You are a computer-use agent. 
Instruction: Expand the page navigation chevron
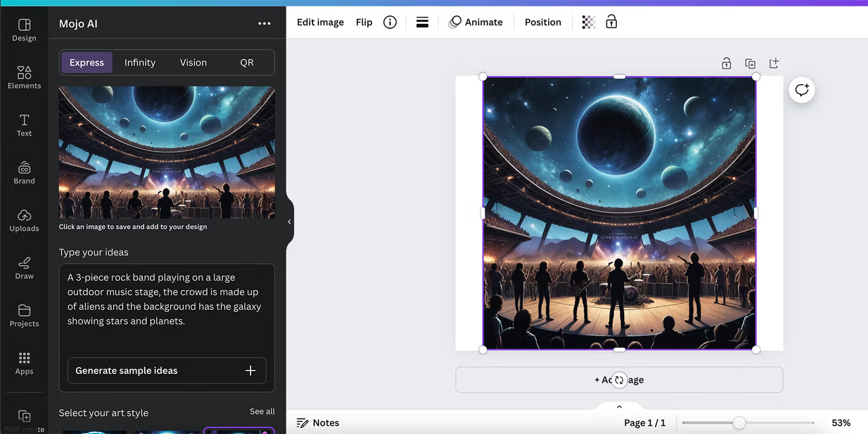click(619, 406)
